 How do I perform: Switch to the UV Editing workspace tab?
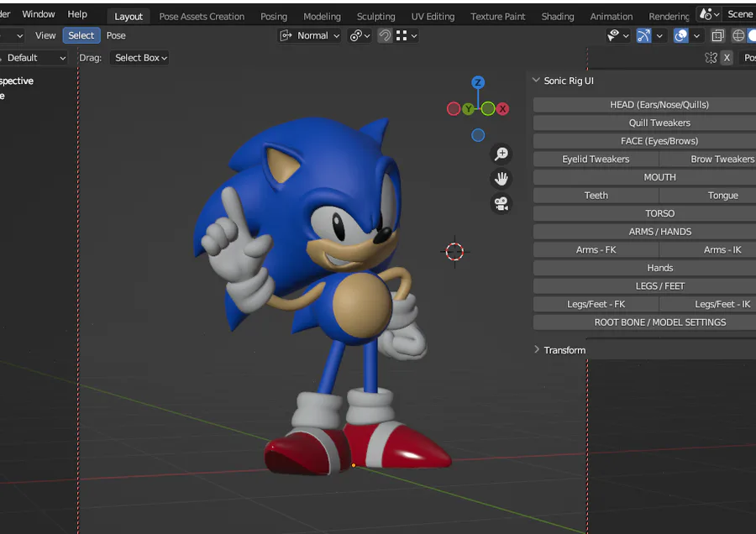tap(433, 17)
